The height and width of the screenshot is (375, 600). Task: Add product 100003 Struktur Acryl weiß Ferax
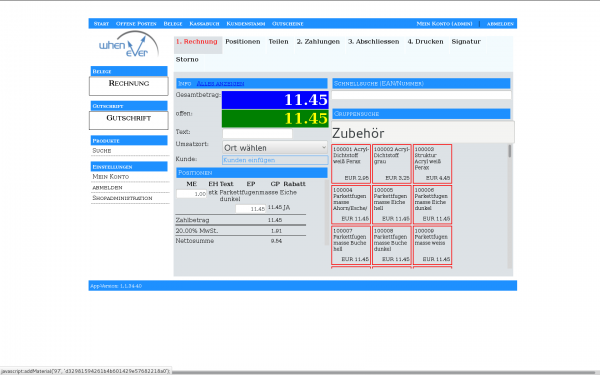click(x=432, y=164)
